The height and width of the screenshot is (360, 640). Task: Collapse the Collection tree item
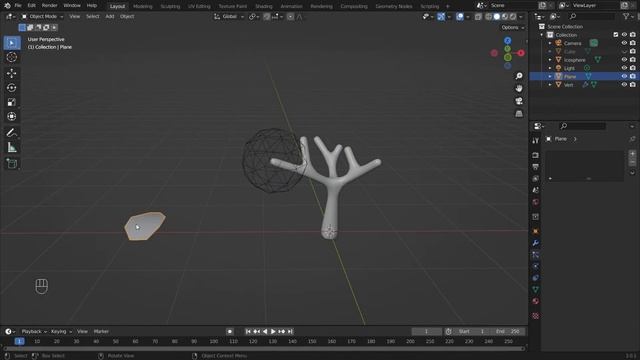(x=542, y=35)
